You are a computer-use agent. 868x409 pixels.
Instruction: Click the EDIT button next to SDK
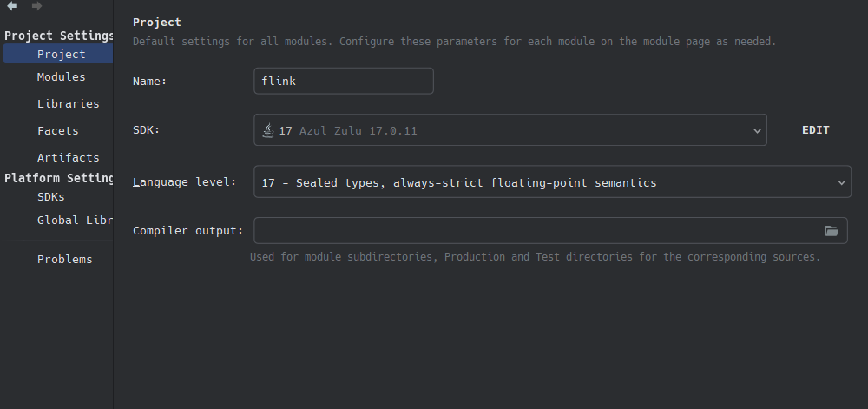click(x=815, y=130)
